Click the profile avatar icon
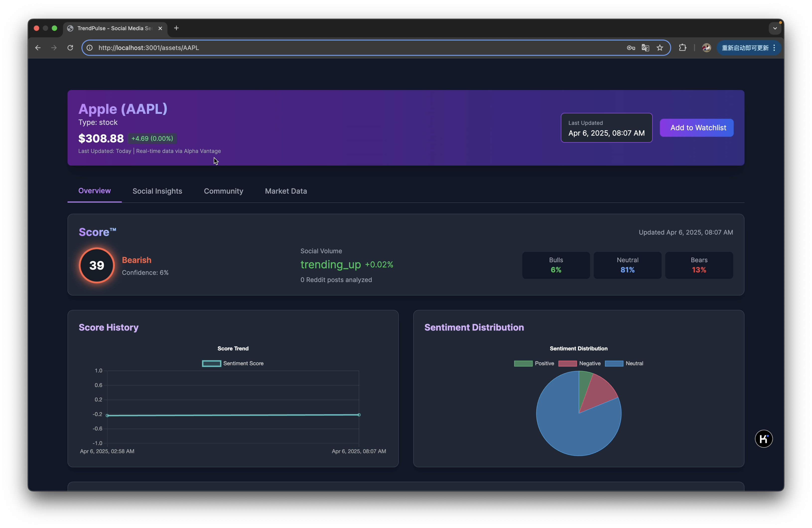 coord(706,48)
